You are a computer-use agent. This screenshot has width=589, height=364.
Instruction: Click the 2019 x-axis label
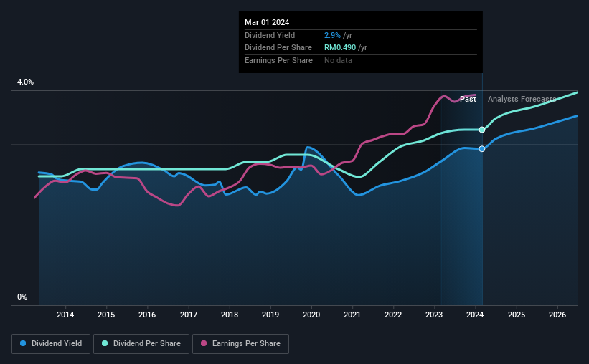click(270, 315)
